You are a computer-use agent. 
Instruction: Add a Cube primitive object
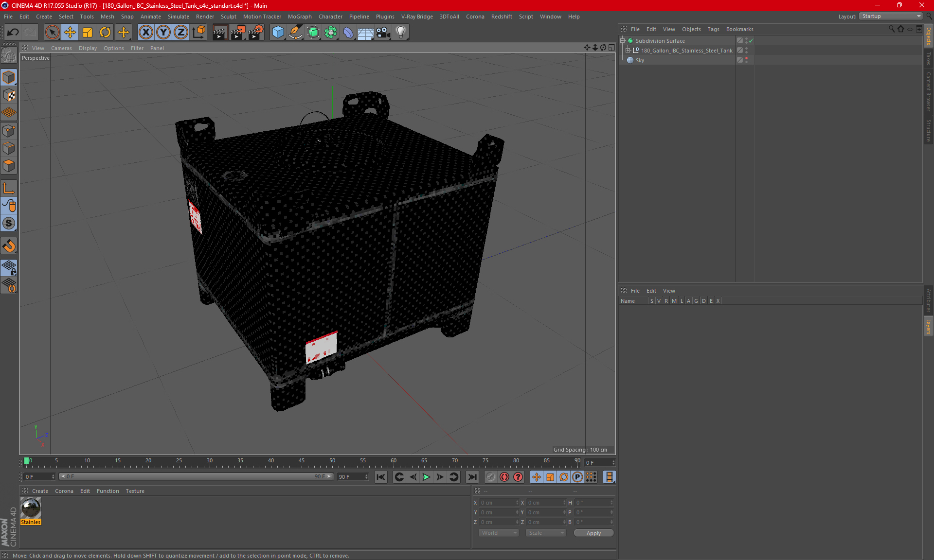coord(278,33)
